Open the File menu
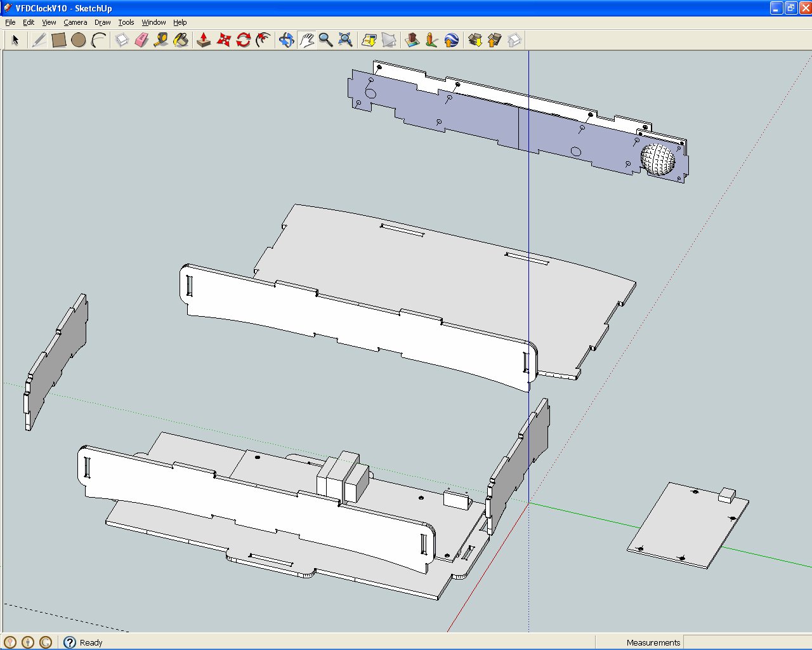The height and width of the screenshot is (650, 812). tap(10, 22)
